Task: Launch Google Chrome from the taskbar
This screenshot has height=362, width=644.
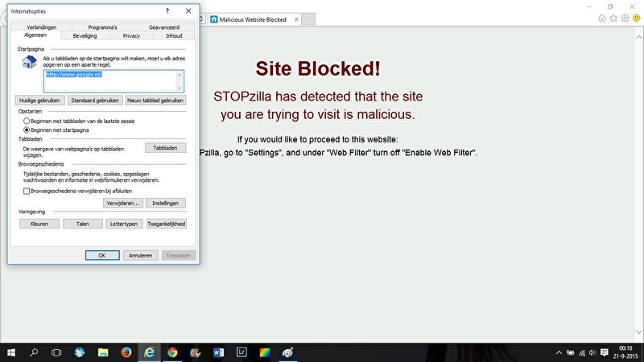Action: pos(172,352)
